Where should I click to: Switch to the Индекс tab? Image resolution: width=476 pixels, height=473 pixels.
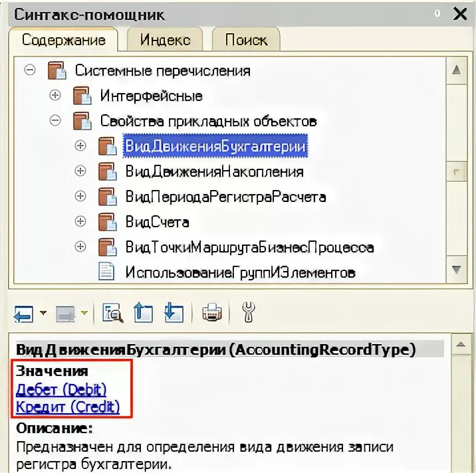[165, 40]
